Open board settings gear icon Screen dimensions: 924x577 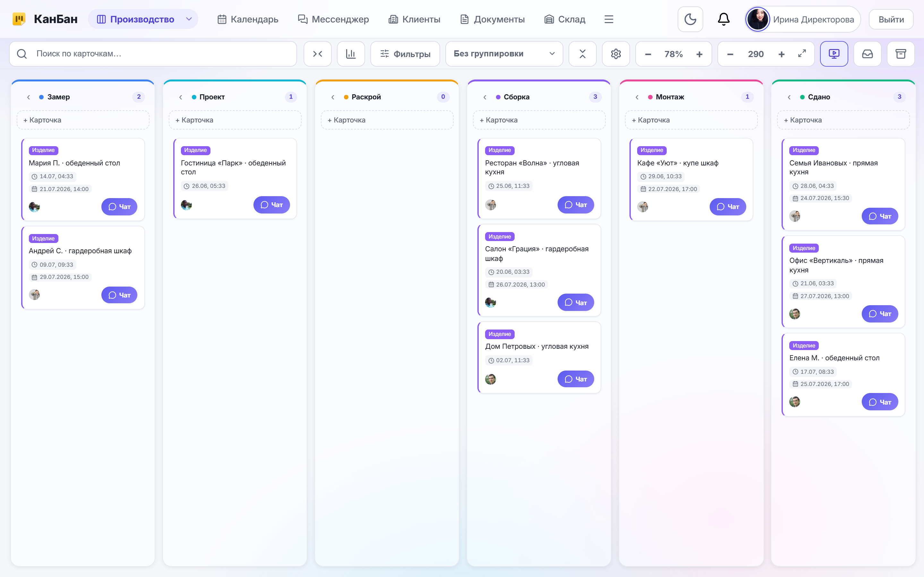[x=615, y=54]
